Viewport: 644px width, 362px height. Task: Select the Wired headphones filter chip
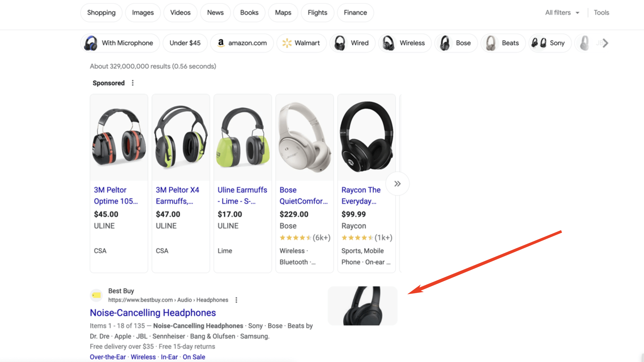coord(352,43)
